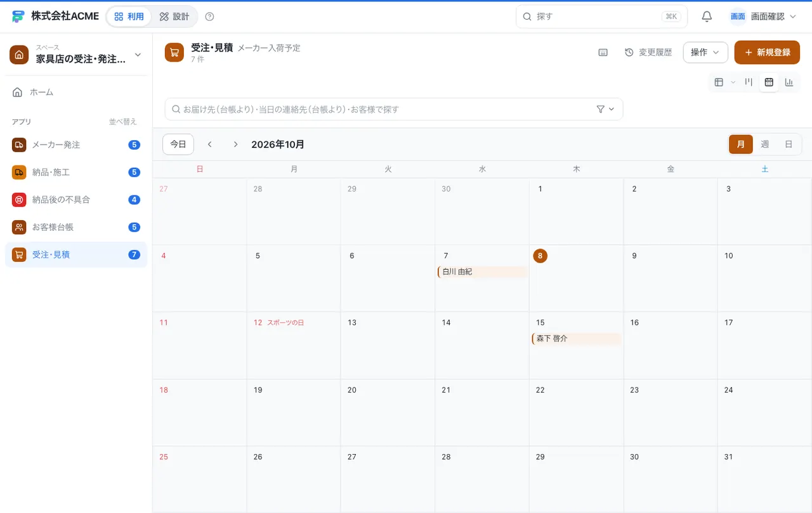Click the 受注・見積 cart icon in header

pos(174,53)
